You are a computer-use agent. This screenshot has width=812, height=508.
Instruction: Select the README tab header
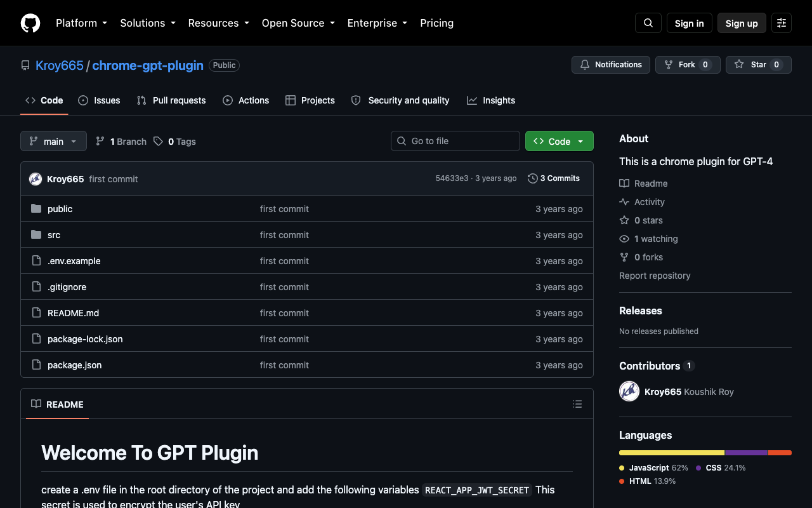[x=57, y=404]
